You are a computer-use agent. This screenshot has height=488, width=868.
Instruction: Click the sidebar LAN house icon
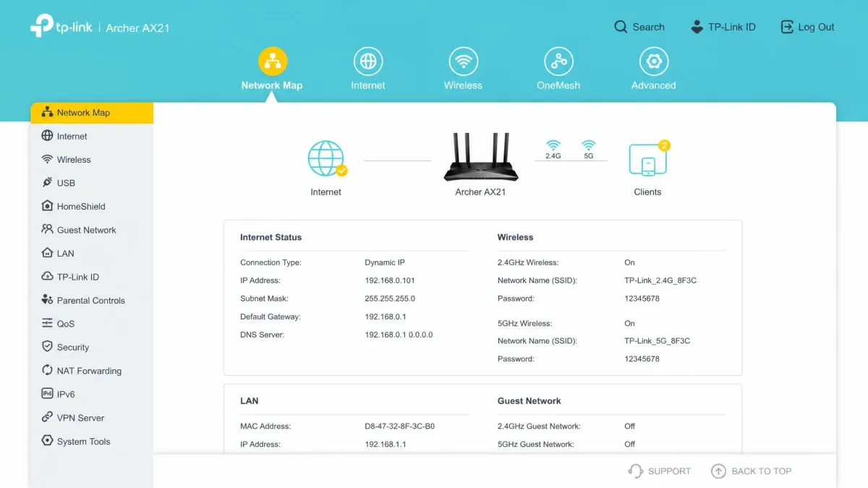tap(47, 253)
